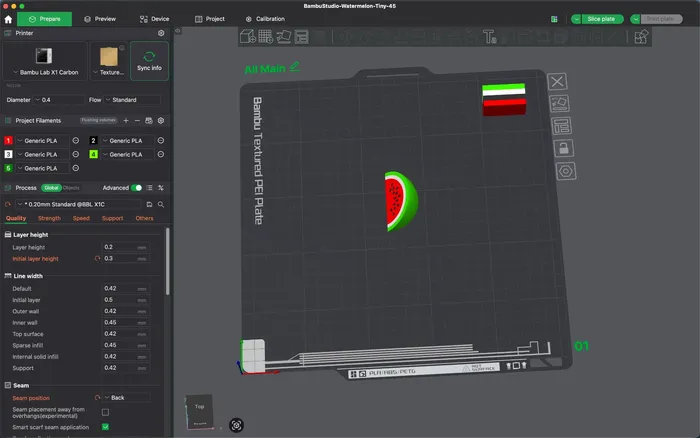Select the Text shape tool icon
The width and height of the screenshot is (700, 438).
[x=489, y=37]
